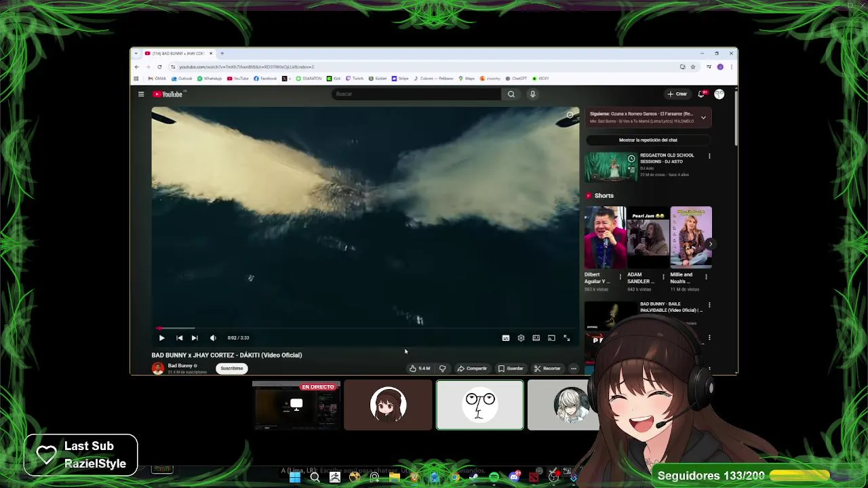Viewport: 868px width, 488px height.
Task: Expand the Siguiente playlist panel chevron
Action: (703, 117)
